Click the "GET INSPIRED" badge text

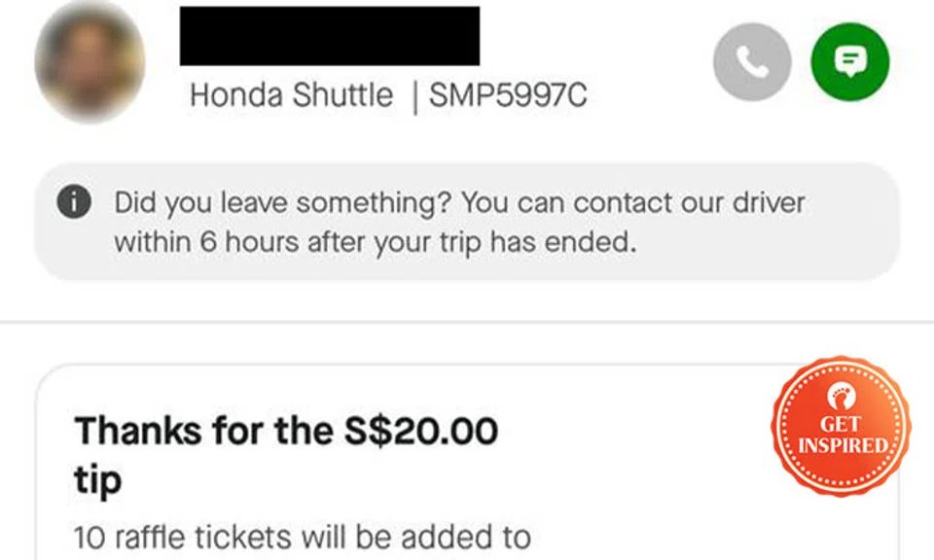click(x=842, y=436)
